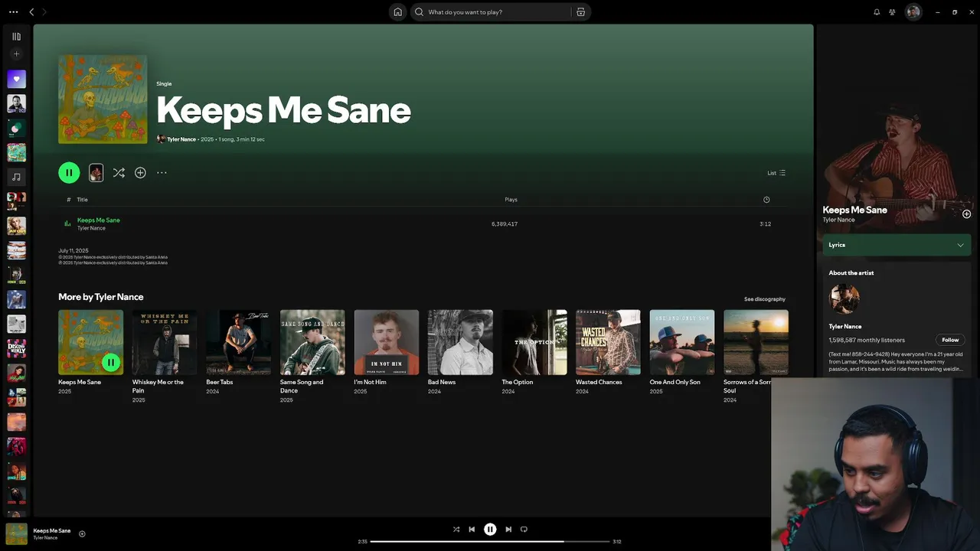
Task: Click the Home icon
Action: [397, 11]
